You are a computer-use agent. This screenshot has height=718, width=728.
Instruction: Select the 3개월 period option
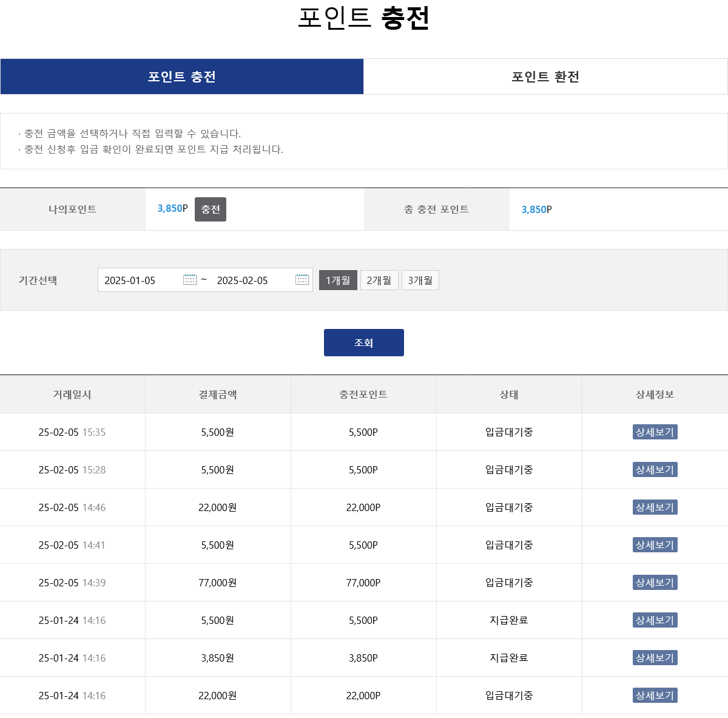pyautogui.click(x=420, y=280)
